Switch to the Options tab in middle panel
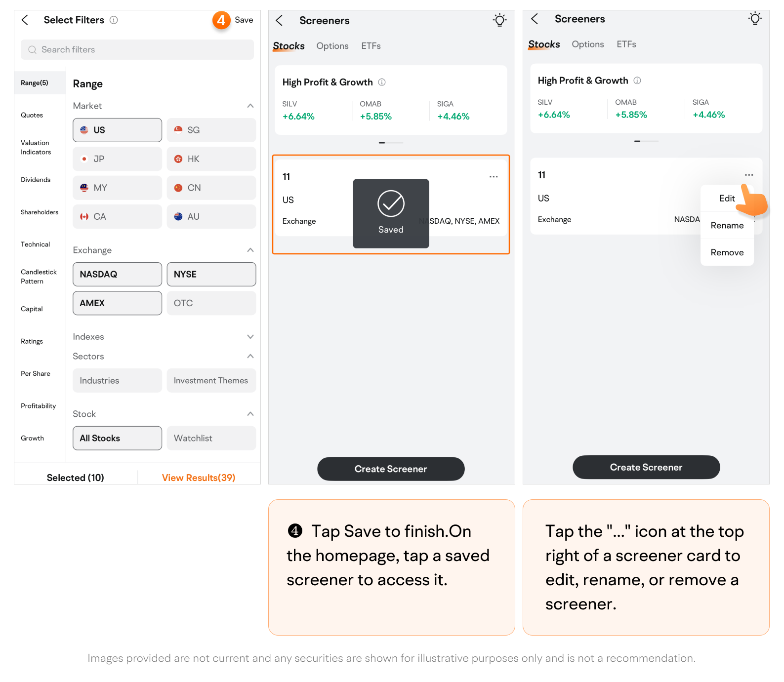784x682 pixels. pos(332,46)
